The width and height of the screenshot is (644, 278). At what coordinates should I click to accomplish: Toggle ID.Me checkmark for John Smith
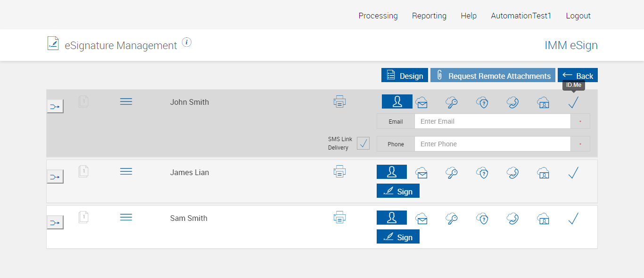[573, 102]
